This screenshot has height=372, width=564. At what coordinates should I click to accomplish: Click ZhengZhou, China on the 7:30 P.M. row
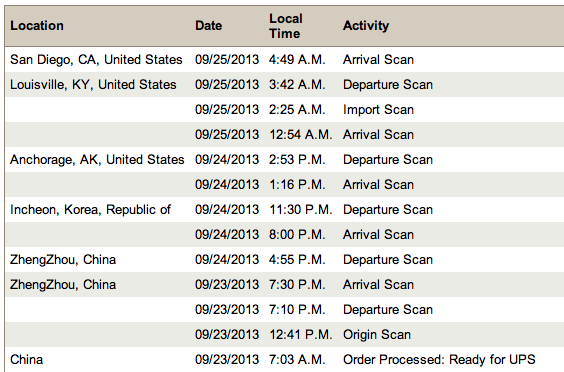pos(63,285)
